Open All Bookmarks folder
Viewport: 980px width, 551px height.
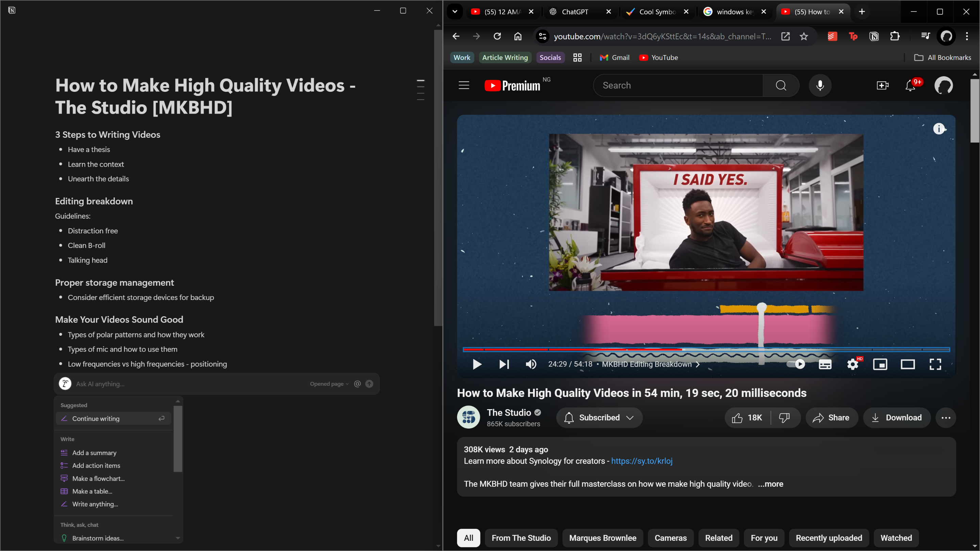coord(943,57)
